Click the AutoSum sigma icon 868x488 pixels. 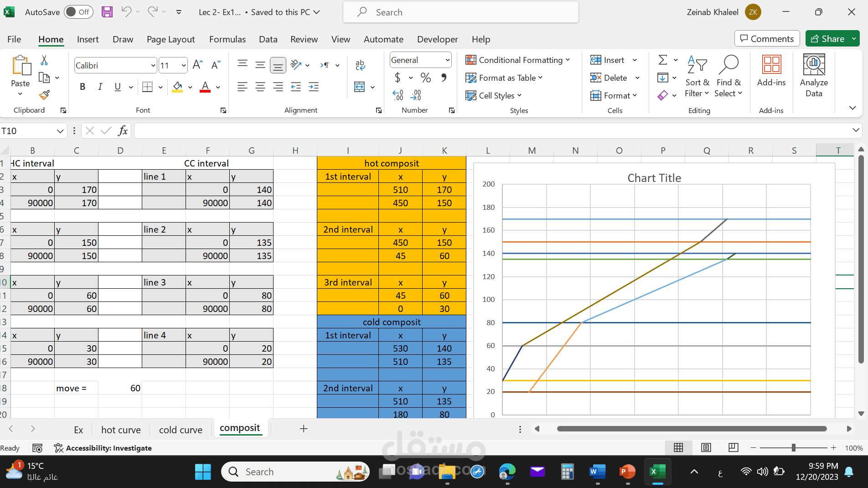(x=663, y=60)
